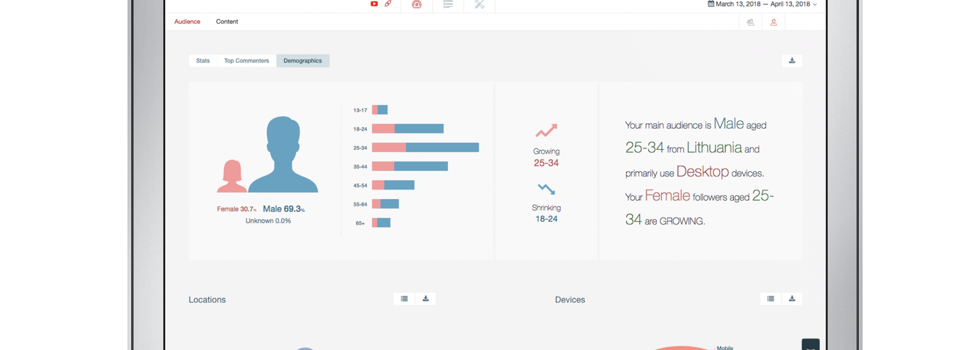Download Devices data
Screen dimensions: 980x350
[x=792, y=299]
